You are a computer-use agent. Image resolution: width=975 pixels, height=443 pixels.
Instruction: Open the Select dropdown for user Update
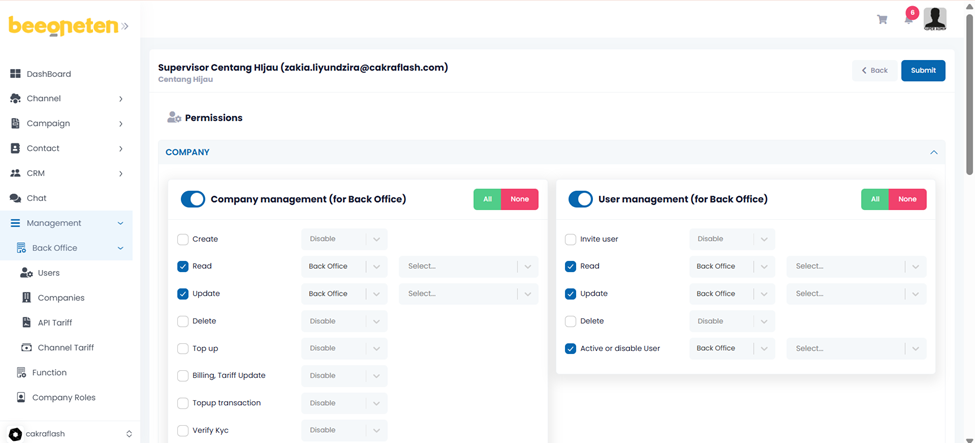(856, 294)
